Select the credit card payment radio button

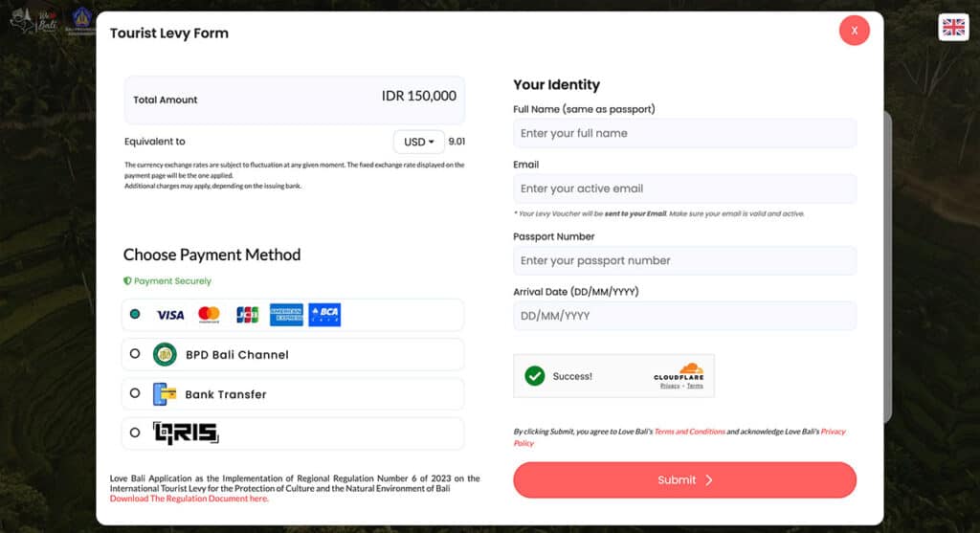[135, 314]
